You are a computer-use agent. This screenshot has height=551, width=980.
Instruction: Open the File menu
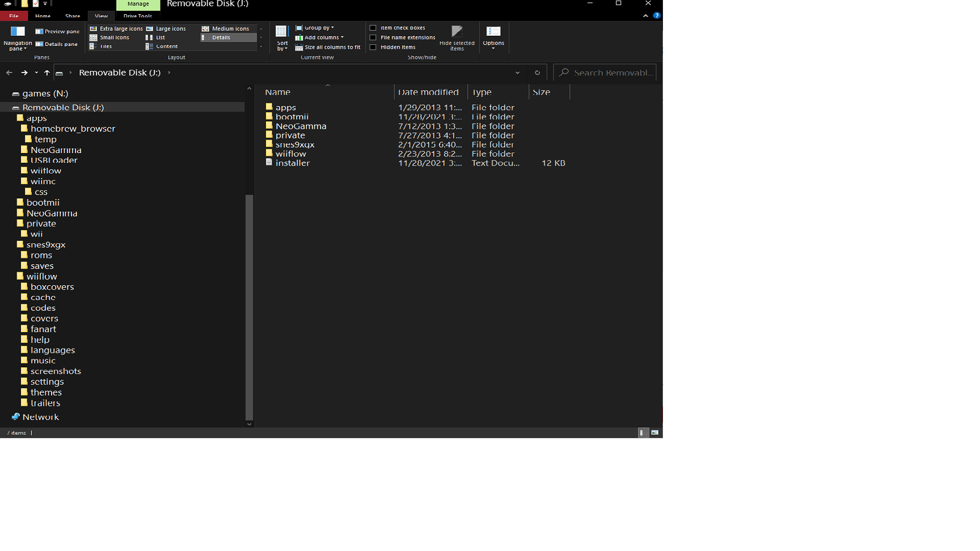14,16
